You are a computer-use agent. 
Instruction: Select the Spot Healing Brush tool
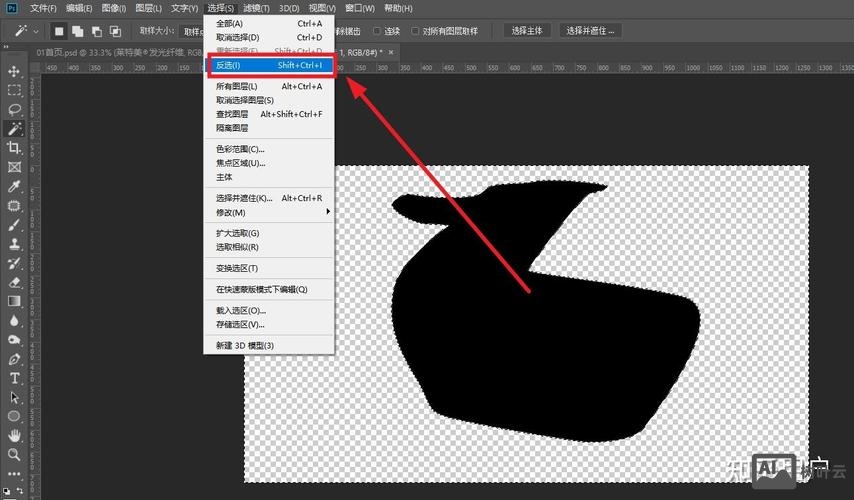tap(14, 206)
